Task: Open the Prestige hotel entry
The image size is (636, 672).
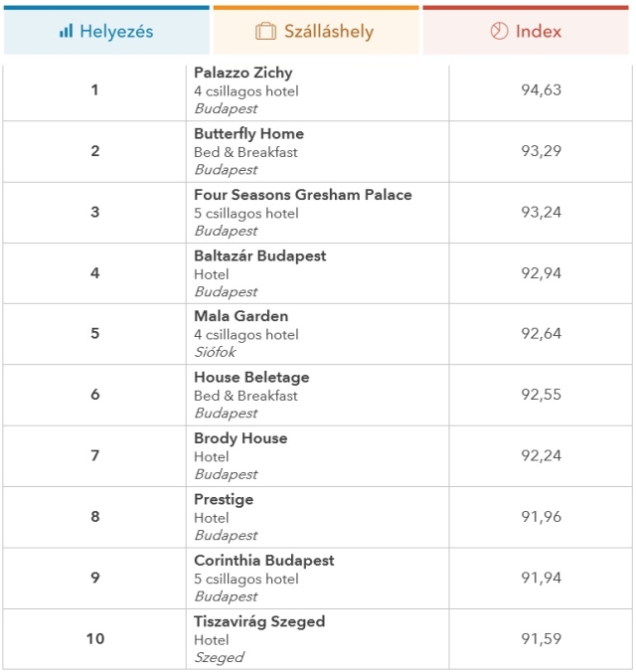Action: tap(224, 499)
